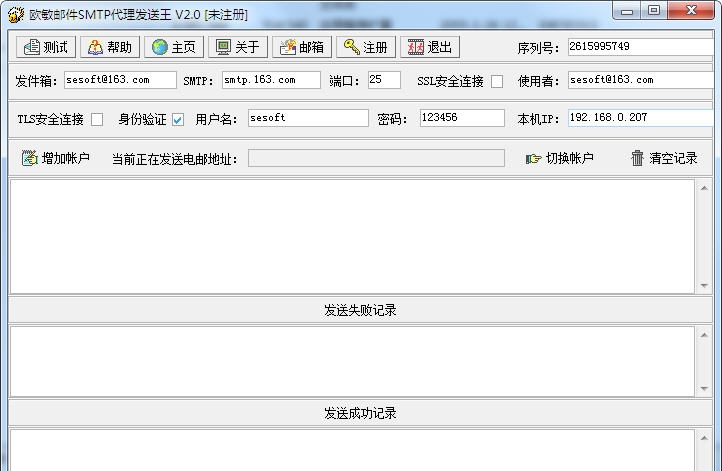Image resolution: width=722 pixels, height=471 pixels.
Task: Click the 用户名 field containing sesoft
Action: pyautogui.click(x=308, y=118)
